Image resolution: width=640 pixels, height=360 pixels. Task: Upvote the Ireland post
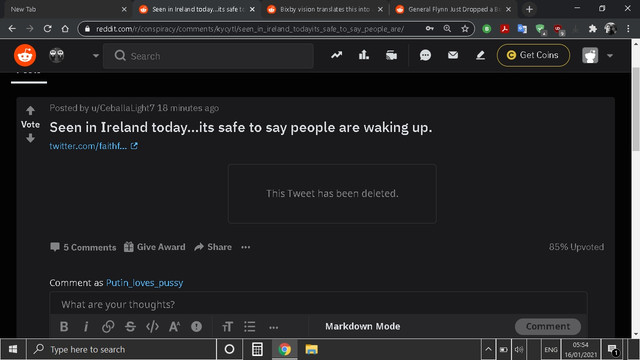click(30, 110)
